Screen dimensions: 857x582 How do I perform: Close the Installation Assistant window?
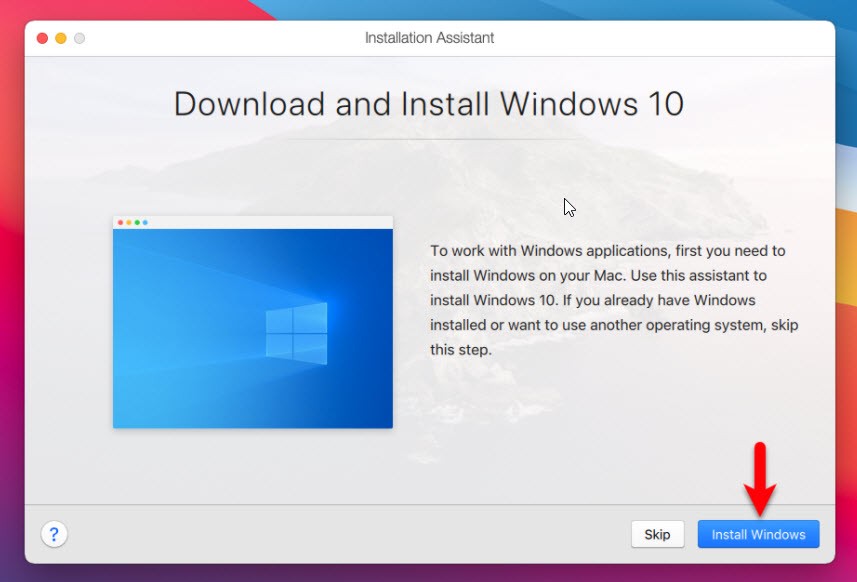[x=42, y=38]
